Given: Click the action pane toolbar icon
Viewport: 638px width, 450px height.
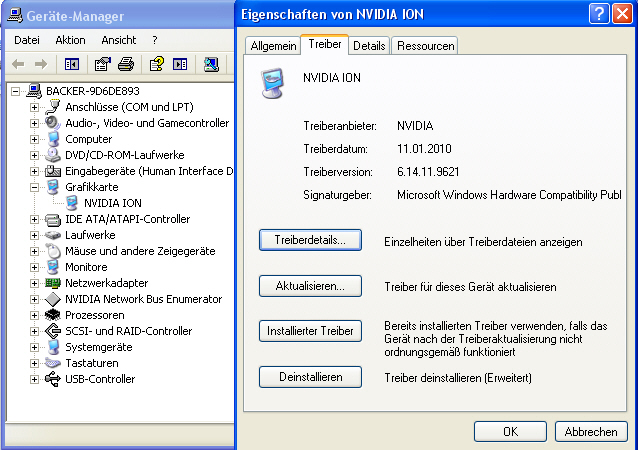Looking at the screenshot, I should tap(180, 64).
